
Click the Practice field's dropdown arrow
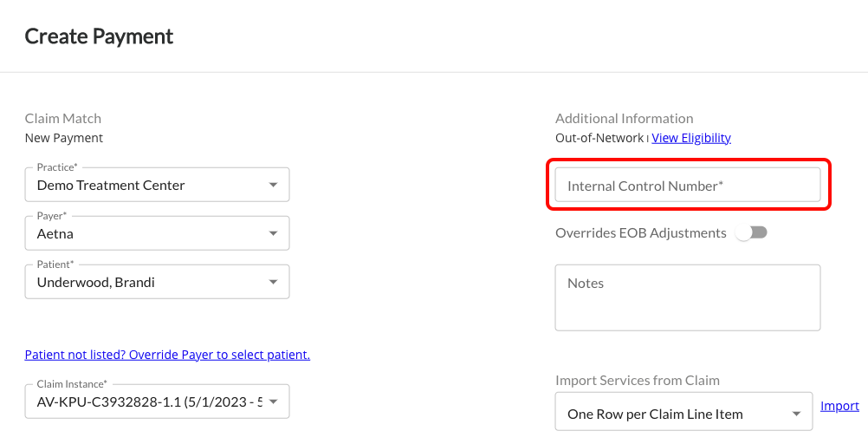[x=274, y=186]
